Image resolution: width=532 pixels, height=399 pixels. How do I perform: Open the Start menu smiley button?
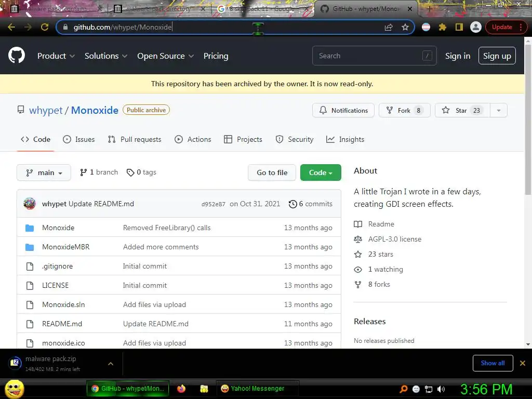[x=14, y=389]
